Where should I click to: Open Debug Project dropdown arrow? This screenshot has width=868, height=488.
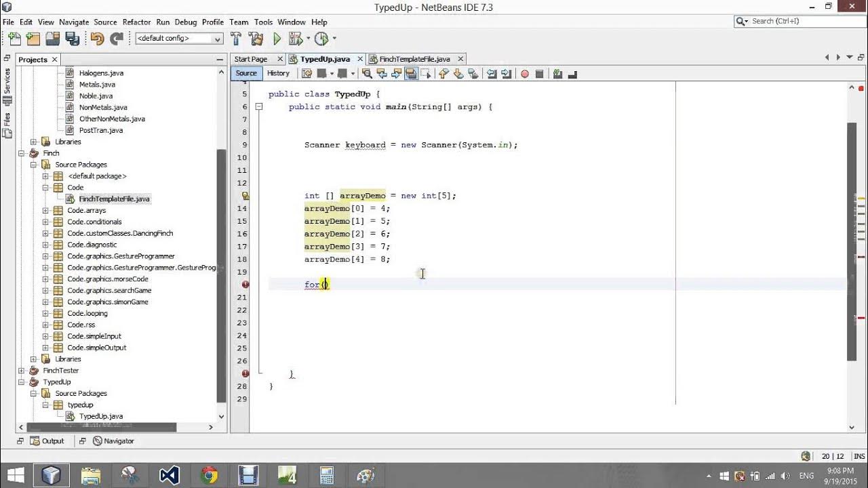tap(309, 39)
